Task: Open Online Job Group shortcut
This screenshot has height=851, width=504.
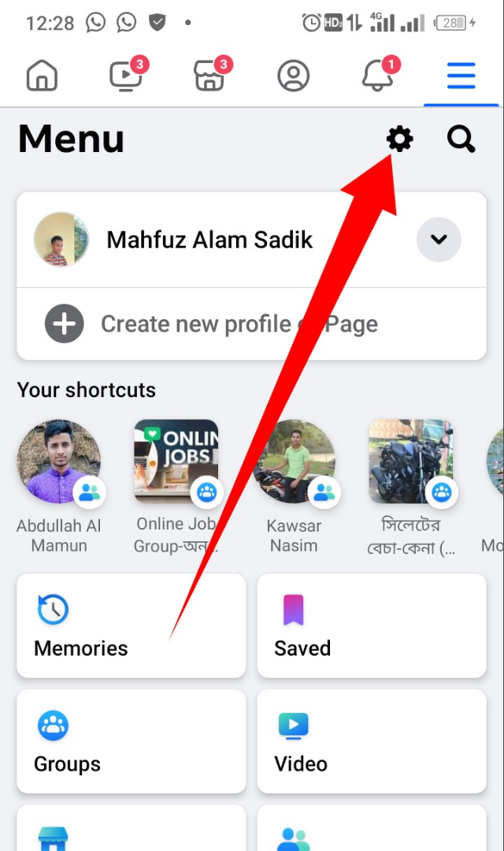Action: [176, 461]
